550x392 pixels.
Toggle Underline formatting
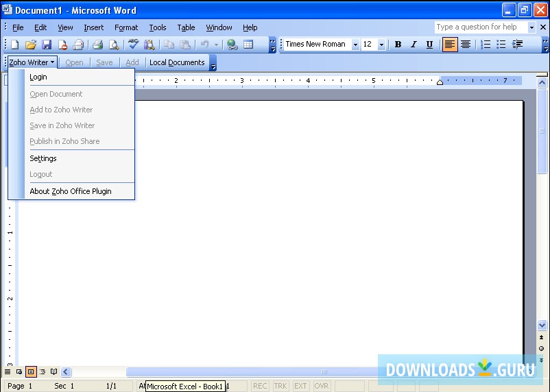(429, 45)
